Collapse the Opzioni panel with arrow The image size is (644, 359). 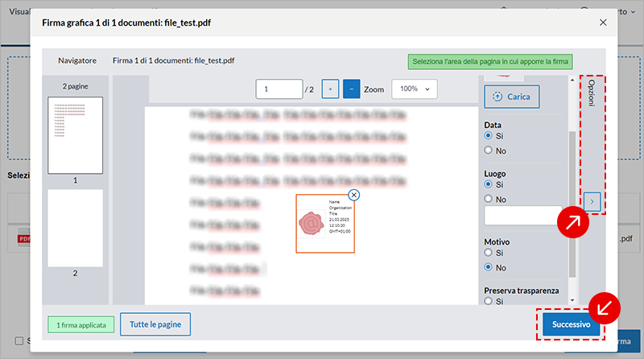click(592, 201)
